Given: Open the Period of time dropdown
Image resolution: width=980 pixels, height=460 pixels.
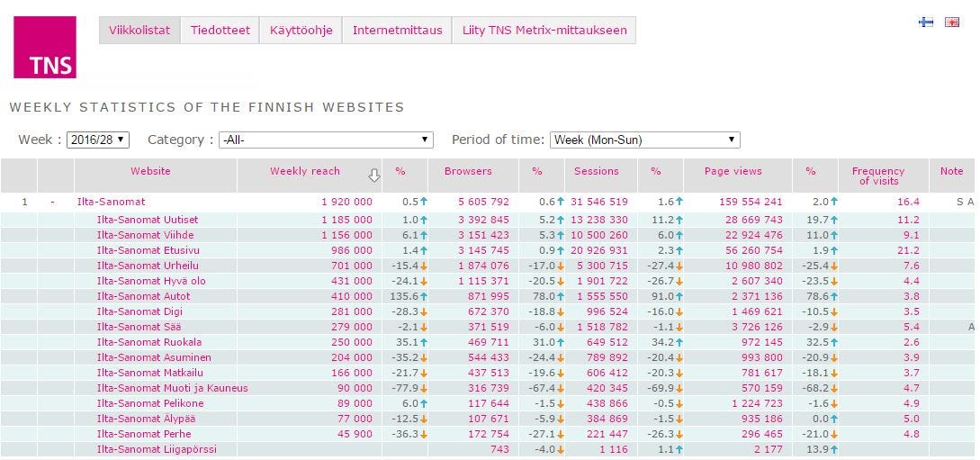Looking at the screenshot, I should pos(644,140).
